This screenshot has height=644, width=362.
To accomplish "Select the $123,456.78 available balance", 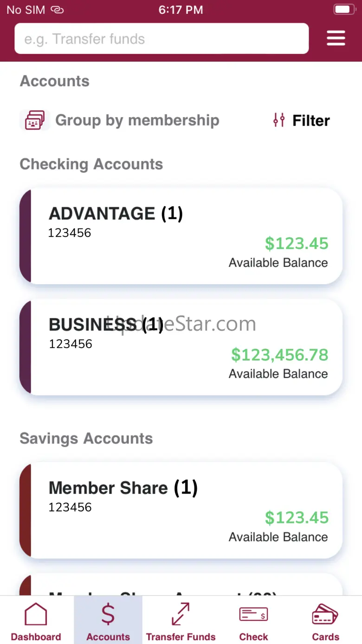I will [x=280, y=355].
